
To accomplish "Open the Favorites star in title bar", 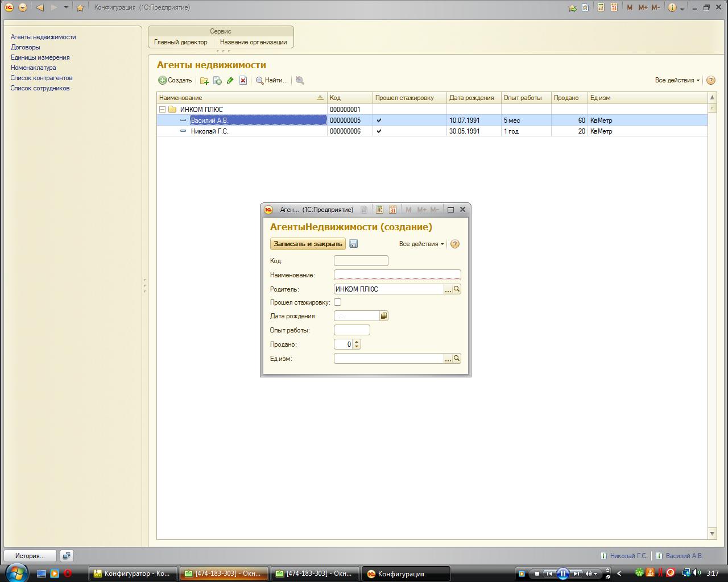I will [80, 7].
